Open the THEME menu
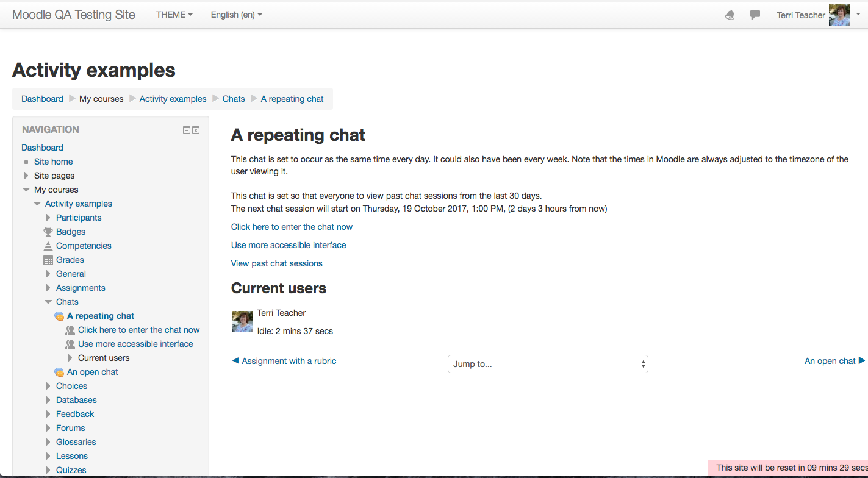This screenshot has height=478, width=868. click(174, 15)
